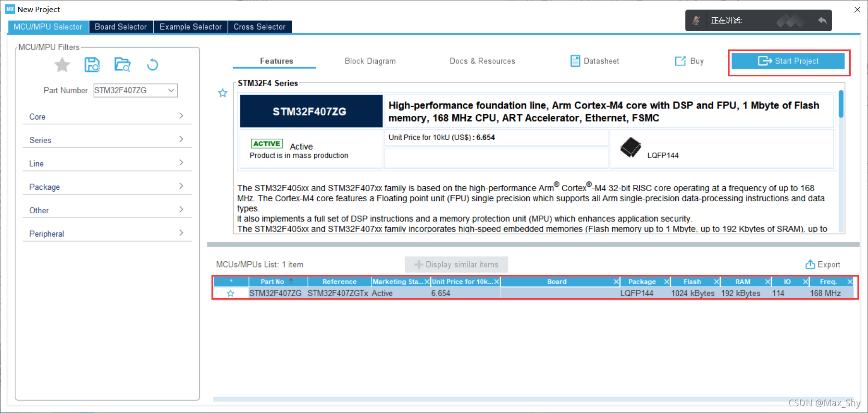Remove the RAM column

pos(768,282)
